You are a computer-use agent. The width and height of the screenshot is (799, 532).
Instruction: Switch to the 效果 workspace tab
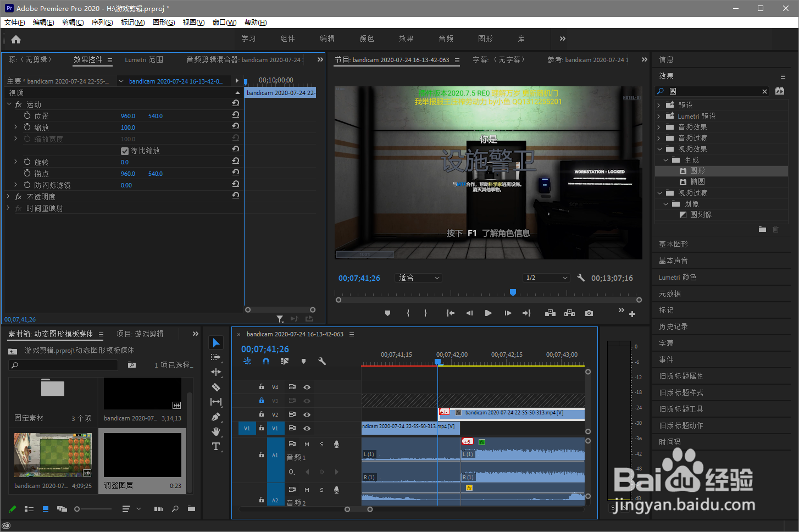[x=406, y=39]
